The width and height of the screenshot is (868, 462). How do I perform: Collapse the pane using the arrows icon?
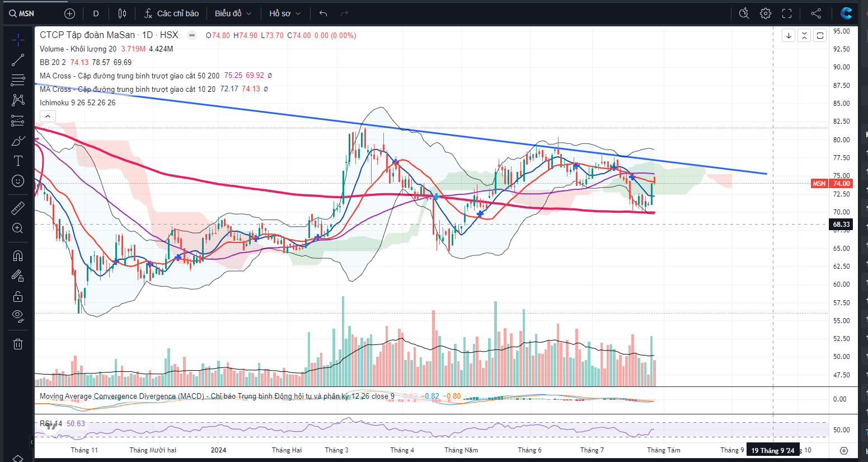tap(804, 35)
